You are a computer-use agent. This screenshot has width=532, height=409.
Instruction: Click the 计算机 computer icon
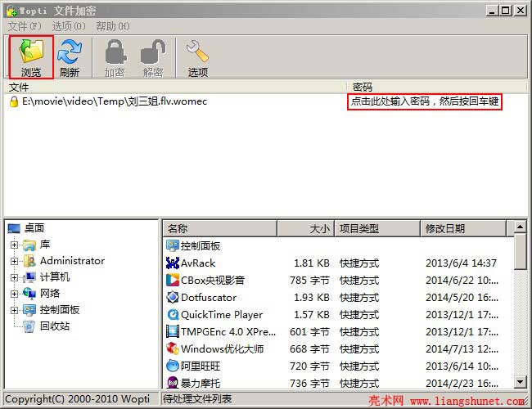[29, 277]
